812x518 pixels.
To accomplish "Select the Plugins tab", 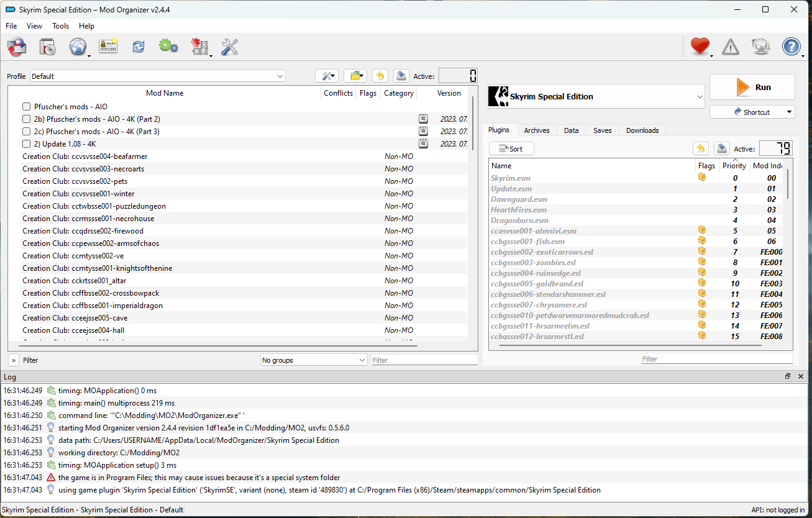I will click(x=499, y=130).
